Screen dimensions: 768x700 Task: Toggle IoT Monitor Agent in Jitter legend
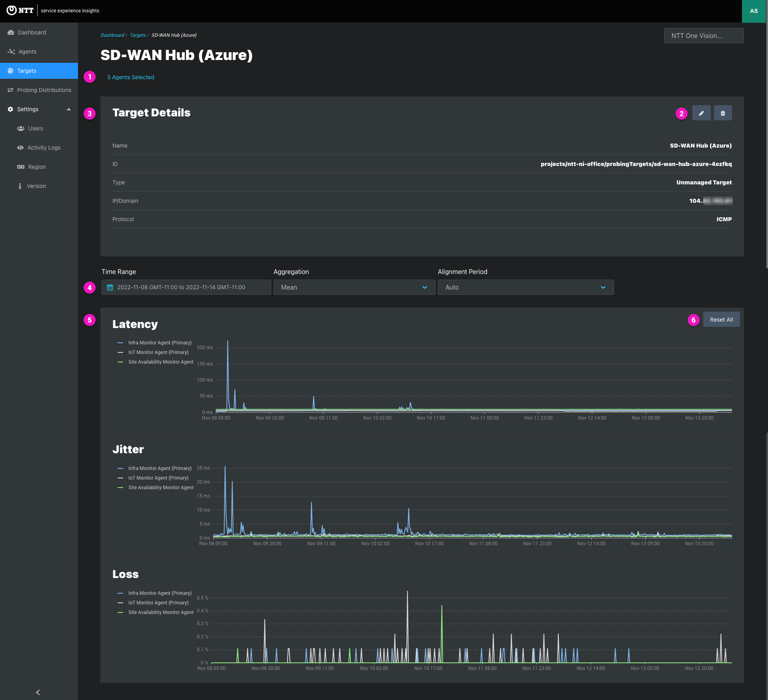[x=153, y=478]
